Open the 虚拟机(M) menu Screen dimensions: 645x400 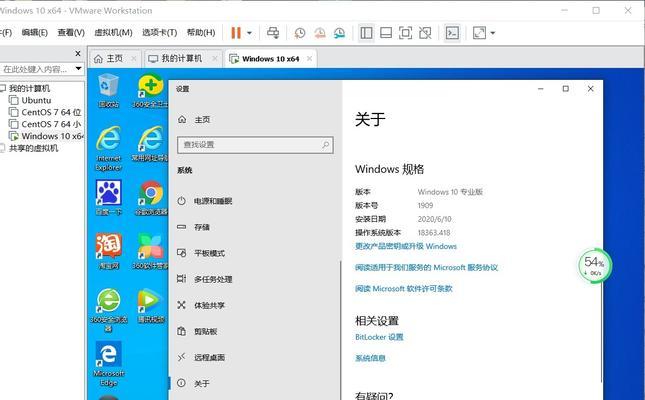pyautogui.click(x=113, y=33)
